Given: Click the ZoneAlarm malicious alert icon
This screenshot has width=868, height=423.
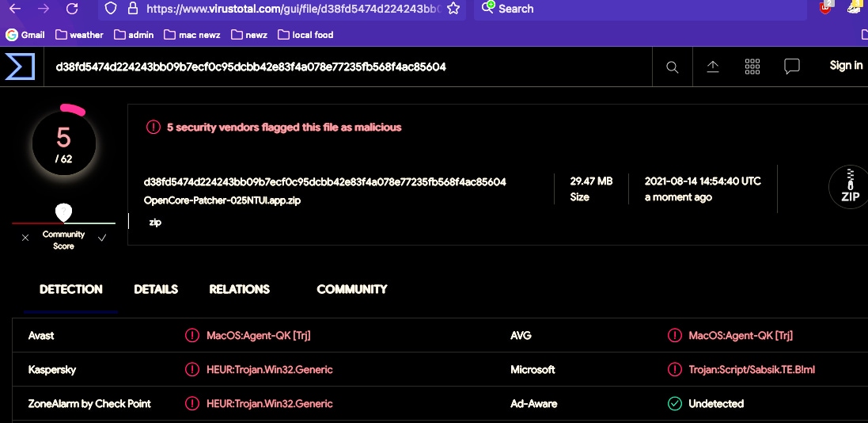Looking at the screenshot, I should (x=192, y=404).
